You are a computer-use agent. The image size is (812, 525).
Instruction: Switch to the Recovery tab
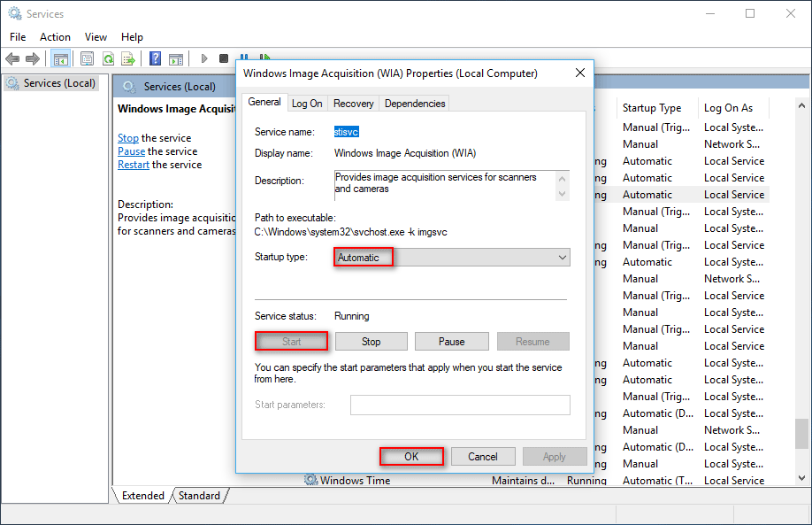pos(353,104)
